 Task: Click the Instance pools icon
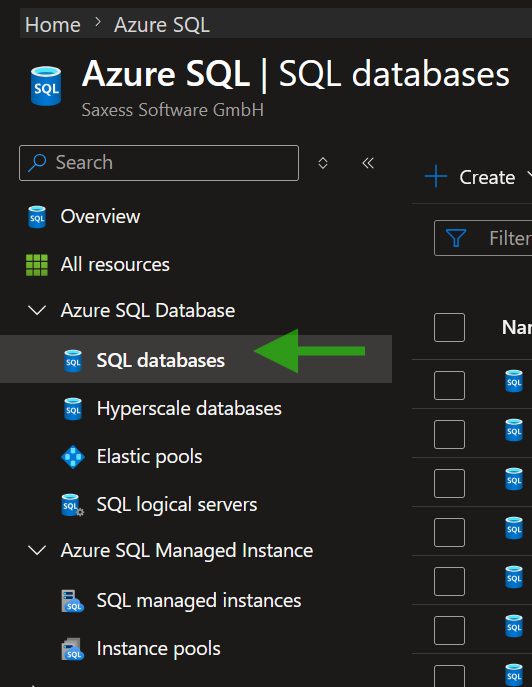click(x=72, y=649)
